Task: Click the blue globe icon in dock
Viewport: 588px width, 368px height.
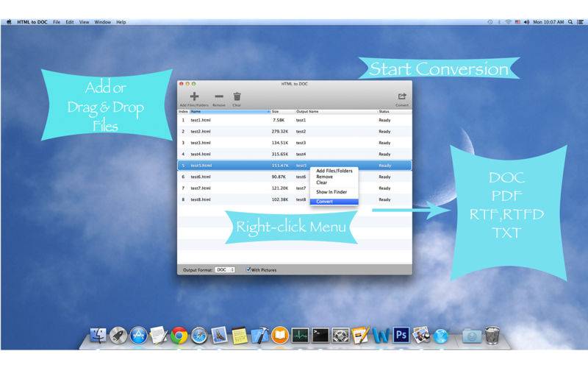Action: pos(441,336)
